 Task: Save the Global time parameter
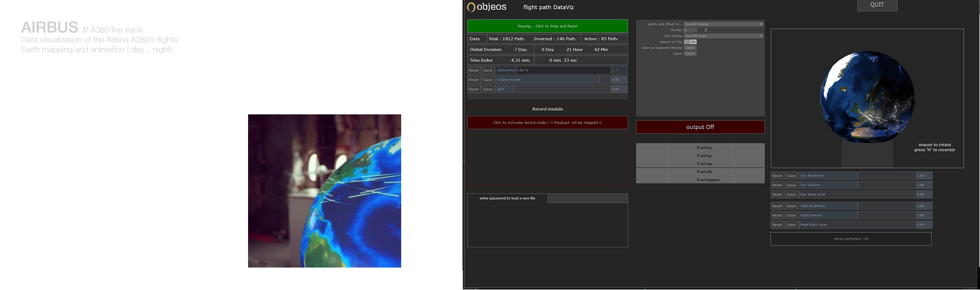487,70
